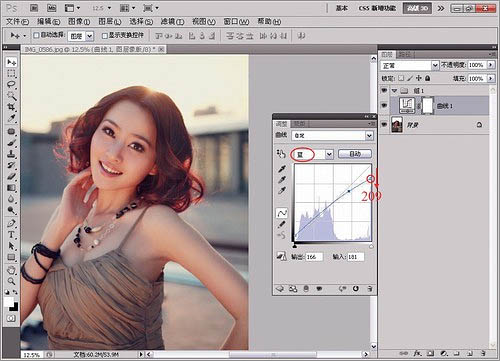
Task: Select the Path Selection tool
Action: click(11, 246)
